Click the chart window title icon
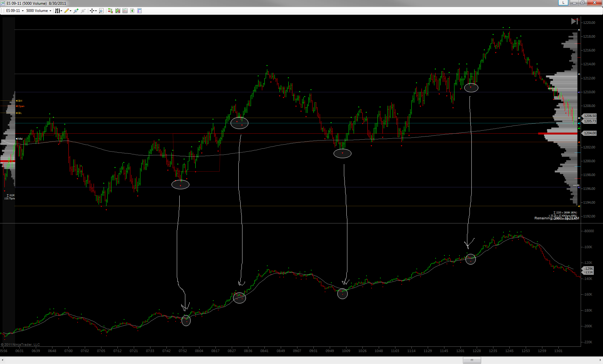 point(3,3)
